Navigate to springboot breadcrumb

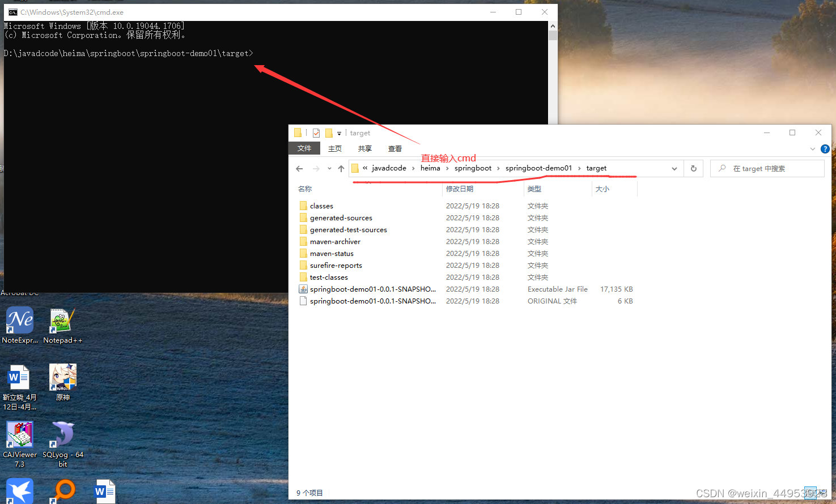click(x=473, y=168)
